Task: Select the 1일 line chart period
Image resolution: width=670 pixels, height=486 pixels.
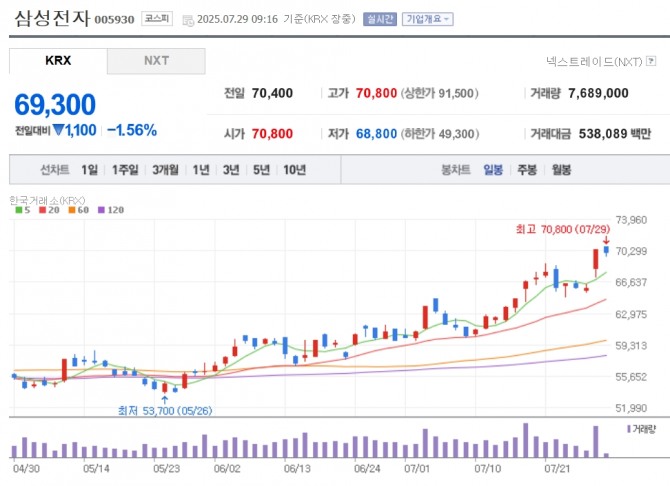Action: [x=90, y=170]
